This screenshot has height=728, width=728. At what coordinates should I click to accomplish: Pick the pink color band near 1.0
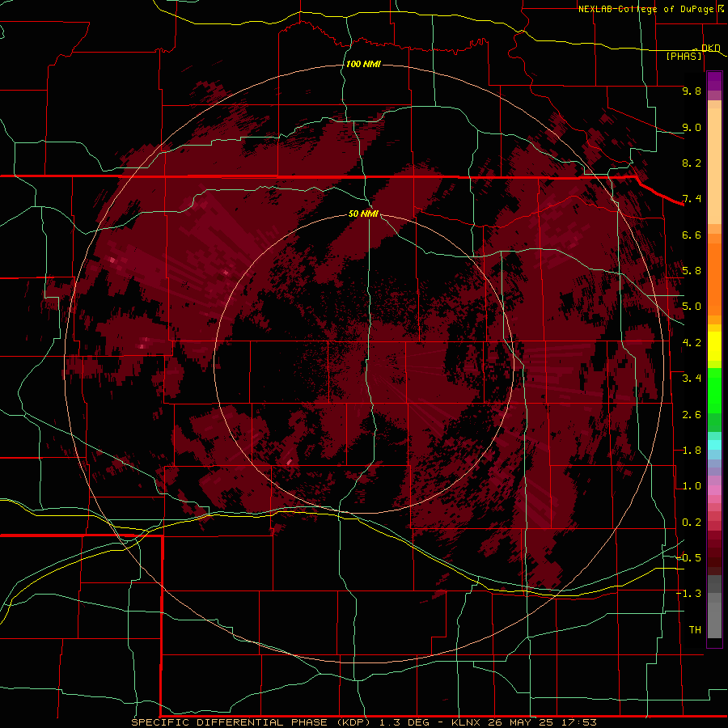[714, 490]
